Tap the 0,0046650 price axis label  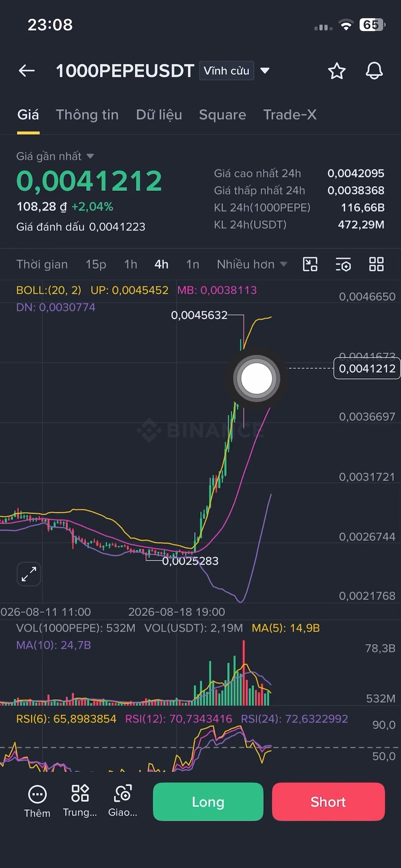pyautogui.click(x=367, y=297)
